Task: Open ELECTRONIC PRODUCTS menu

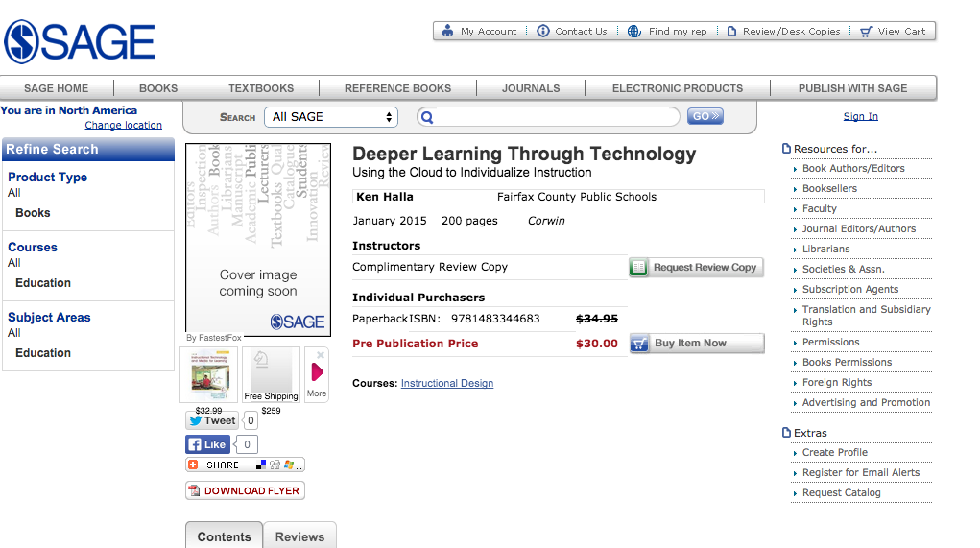Action: tap(678, 88)
